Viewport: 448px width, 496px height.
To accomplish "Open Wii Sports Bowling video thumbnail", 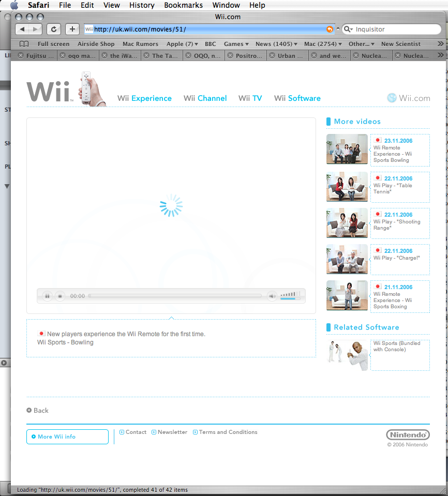I will [347, 149].
